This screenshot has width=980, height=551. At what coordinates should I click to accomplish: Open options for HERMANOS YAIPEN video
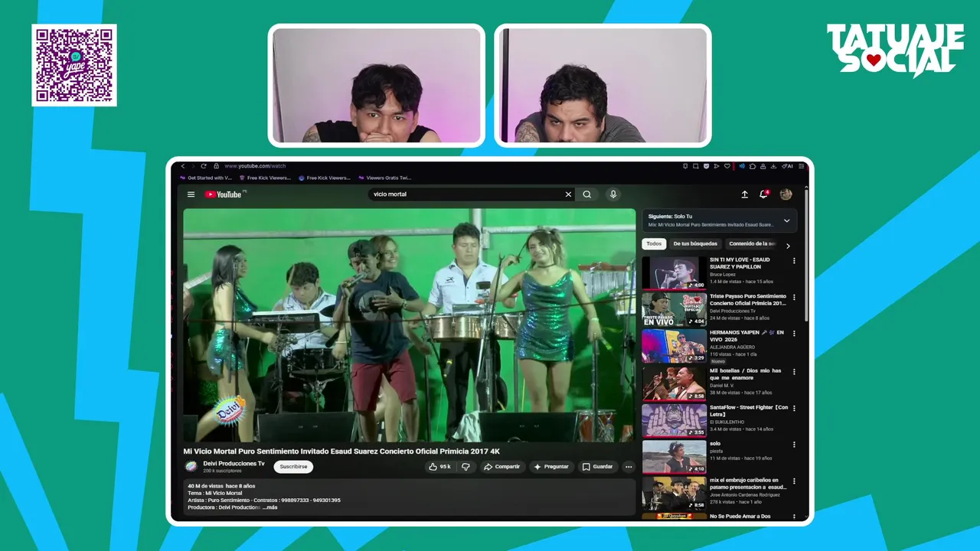[x=794, y=334]
